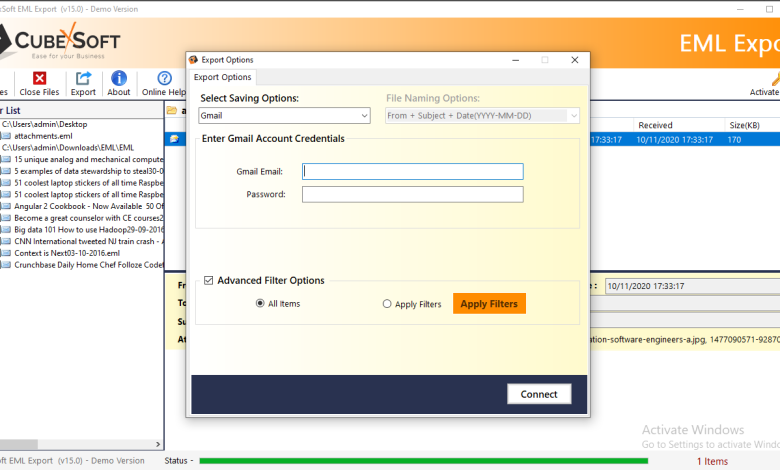Open the File Naming Options dropdown
780x470 pixels.
pos(482,115)
